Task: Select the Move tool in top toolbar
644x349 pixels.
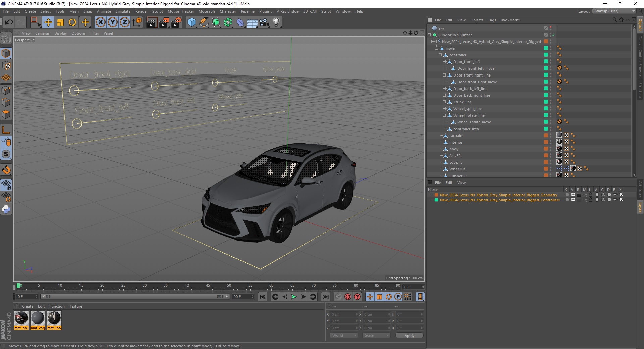Action: (x=48, y=22)
